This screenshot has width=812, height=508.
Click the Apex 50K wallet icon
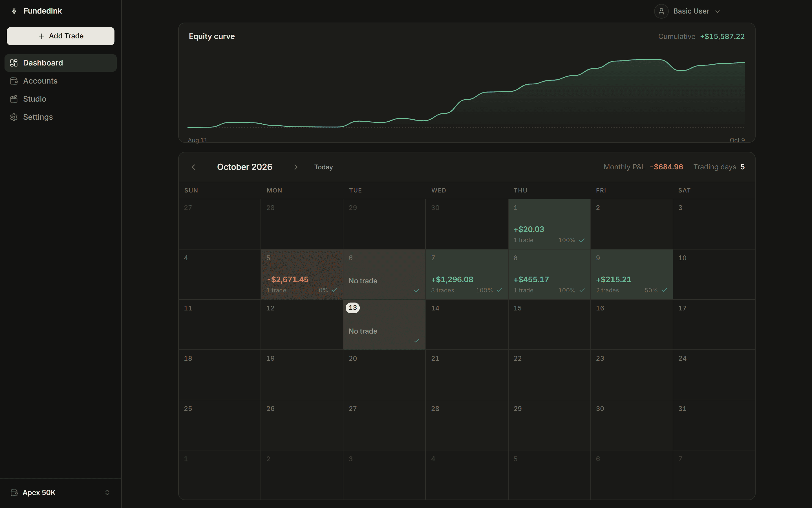tap(14, 492)
